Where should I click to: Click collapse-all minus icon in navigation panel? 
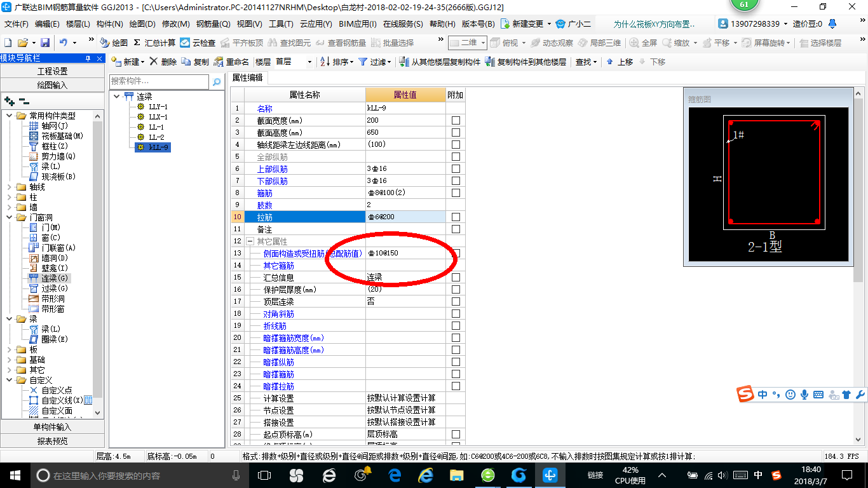pos(24,101)
